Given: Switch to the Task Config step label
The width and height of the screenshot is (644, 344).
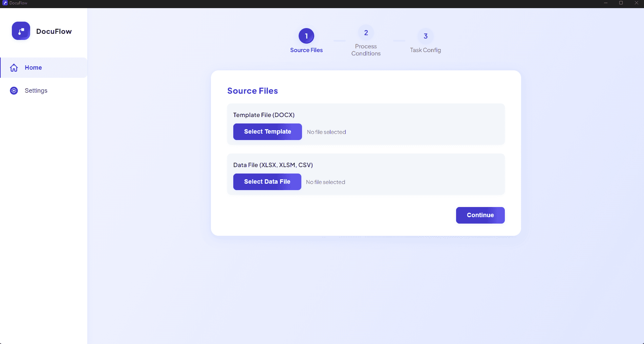Looking at the screenshot, I should tap(425, 50).
